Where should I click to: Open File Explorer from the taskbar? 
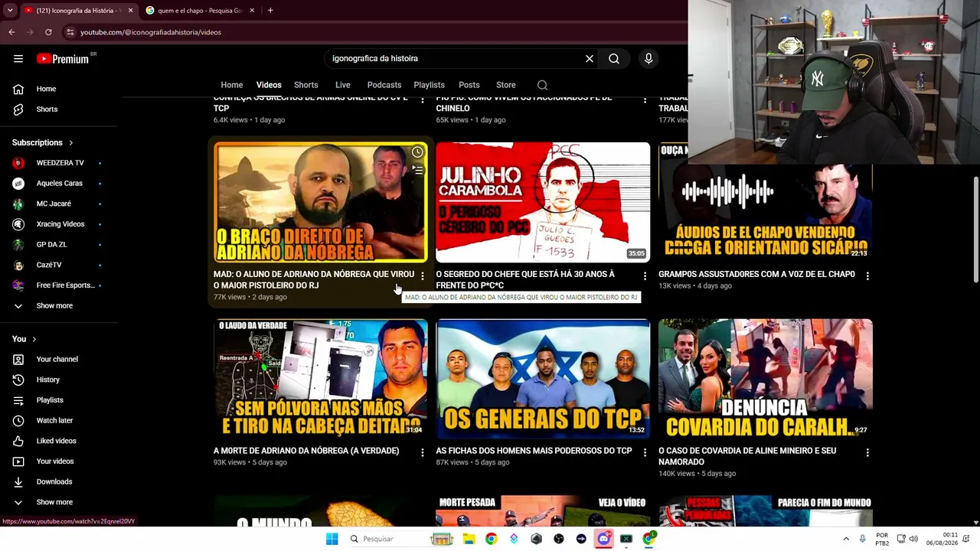pos(469,539)
